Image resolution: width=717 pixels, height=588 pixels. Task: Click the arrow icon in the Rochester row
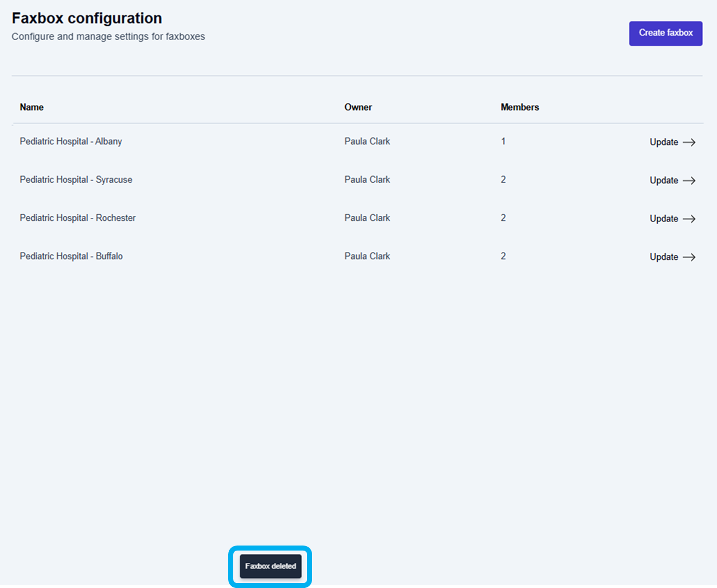pos(689,219)
